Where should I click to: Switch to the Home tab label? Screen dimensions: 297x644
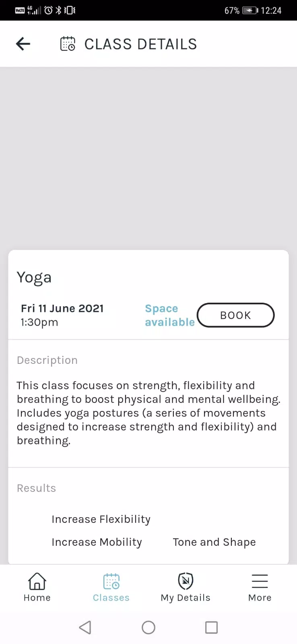click(37, 598)
